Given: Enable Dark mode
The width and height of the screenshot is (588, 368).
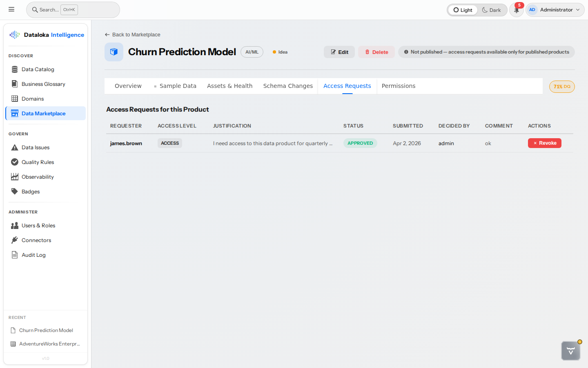Looking at the screenshot, I should click(492, 10).
